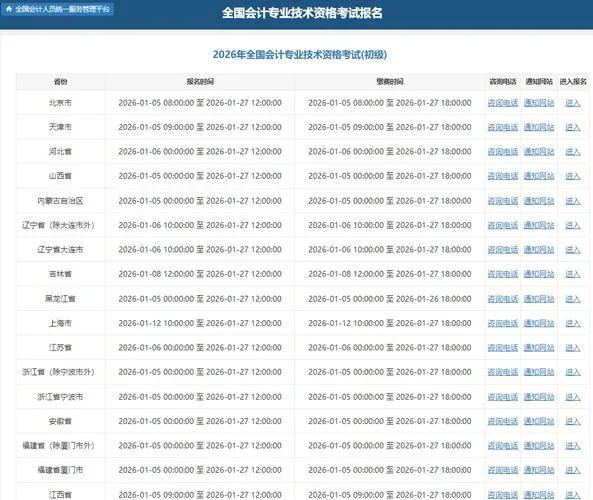Image resolution: width=593 pixels, height=500 pixels.
Task: Click 进入 for 江苏省
Action: [573, 347]
